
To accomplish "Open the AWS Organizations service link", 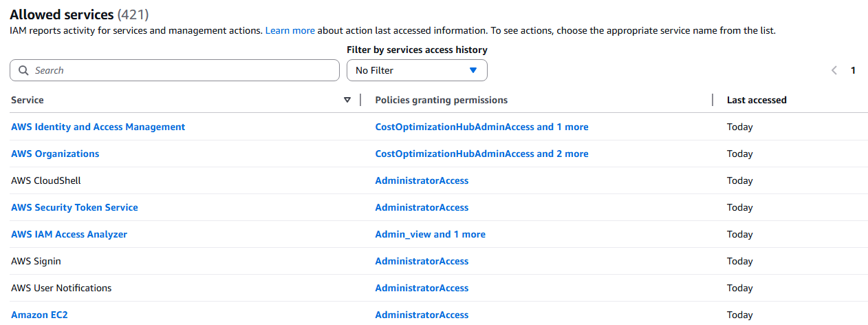I will (55, 154).
